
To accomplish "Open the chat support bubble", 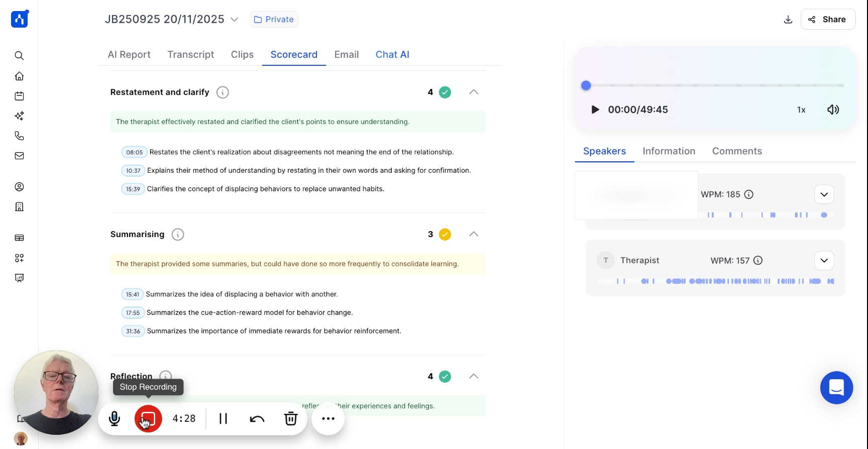I will pyautogui.click(x=836, y=388).
